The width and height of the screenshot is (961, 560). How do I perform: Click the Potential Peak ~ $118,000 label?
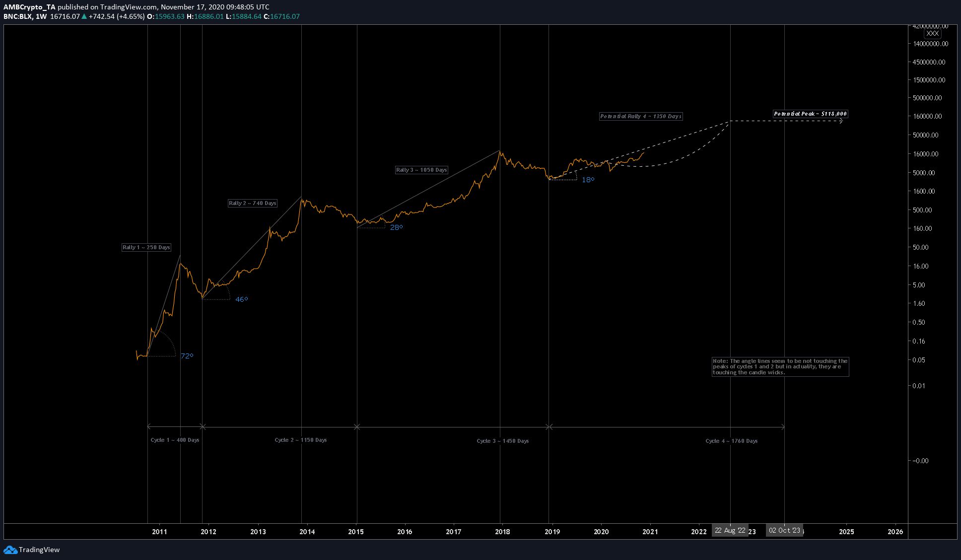pyautogui.click(x=810, y=114)
